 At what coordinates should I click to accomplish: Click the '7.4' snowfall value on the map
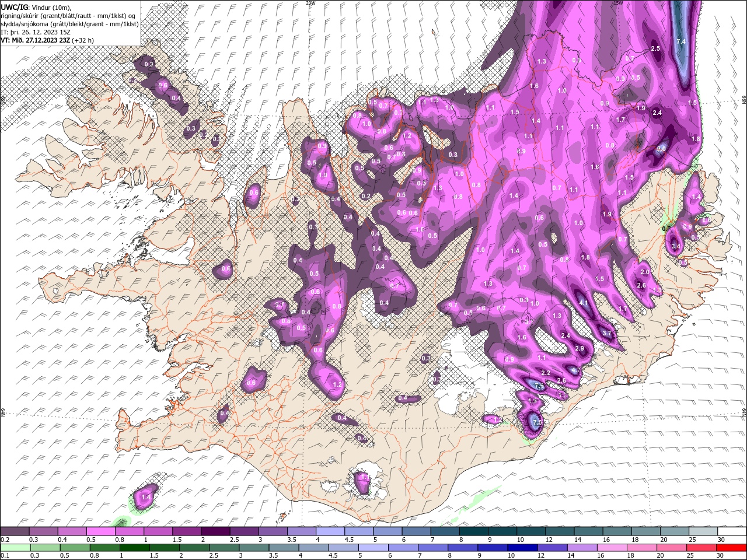tap(680, 41)
